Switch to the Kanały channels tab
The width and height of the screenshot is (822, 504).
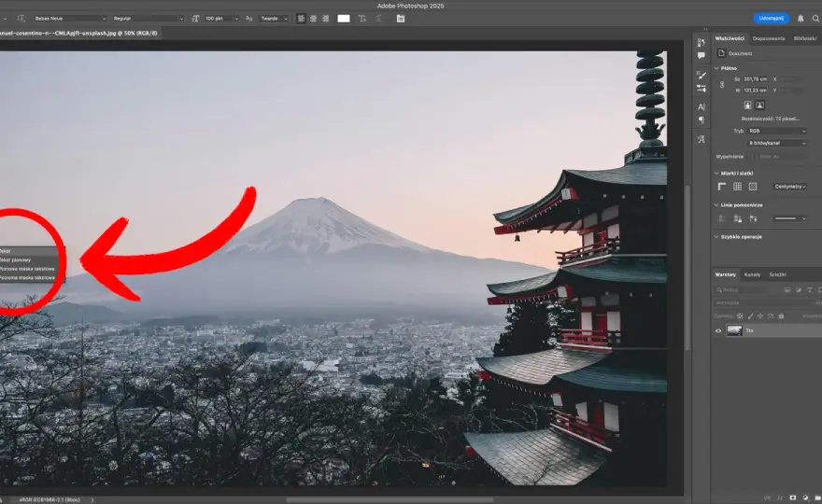(752, 274)
